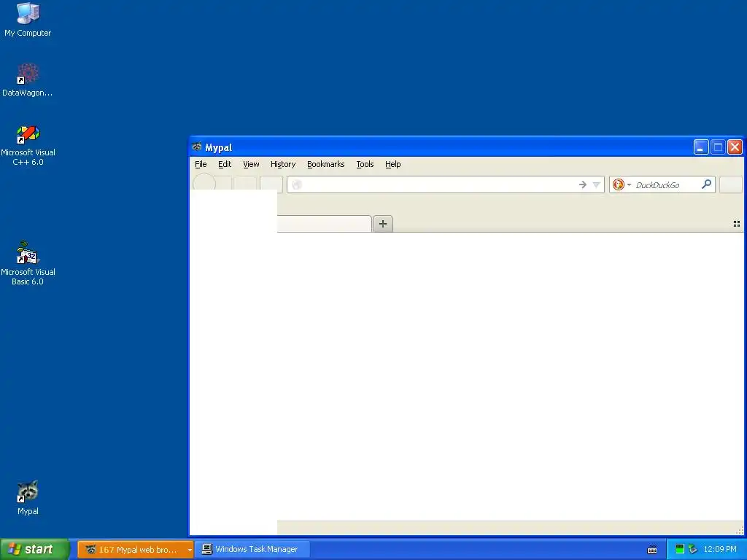Open the Edit menu in Mypal
The height and width of the screenshot is (560, 747).
pos(225,164)
